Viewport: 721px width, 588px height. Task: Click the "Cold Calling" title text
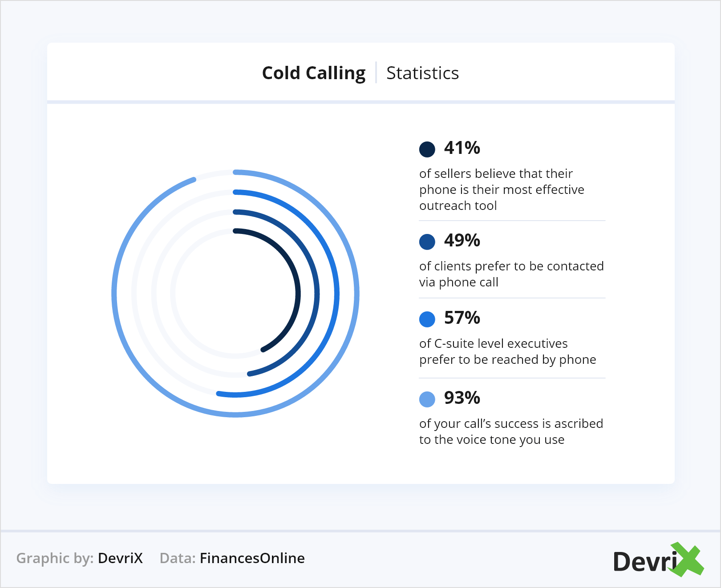314,73
